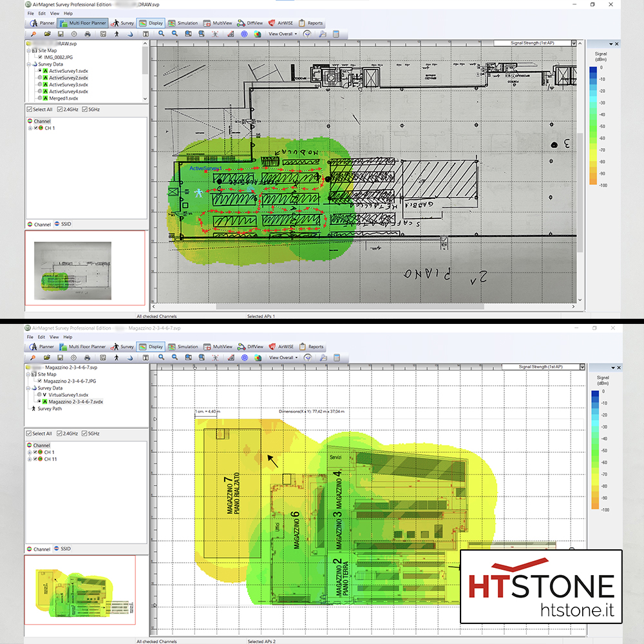The width and height of the screenshot is (644, 644).
Task: Expand the CH 11 channel node
Action: click(x=30, y=459)
